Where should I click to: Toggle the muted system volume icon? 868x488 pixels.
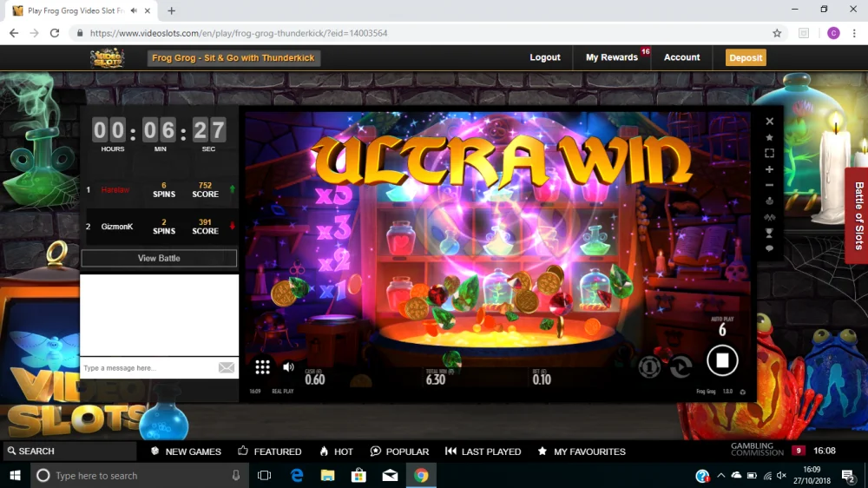pos(782,475)
